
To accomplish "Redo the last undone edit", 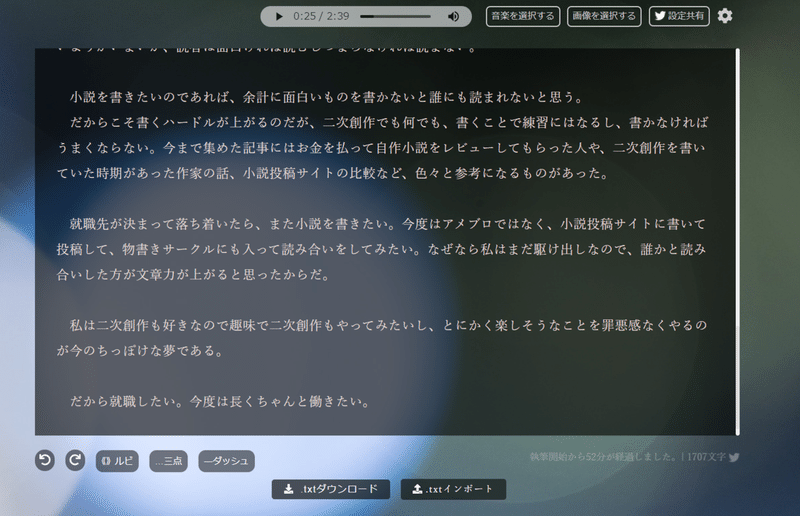I will click(x=75, y=460).
